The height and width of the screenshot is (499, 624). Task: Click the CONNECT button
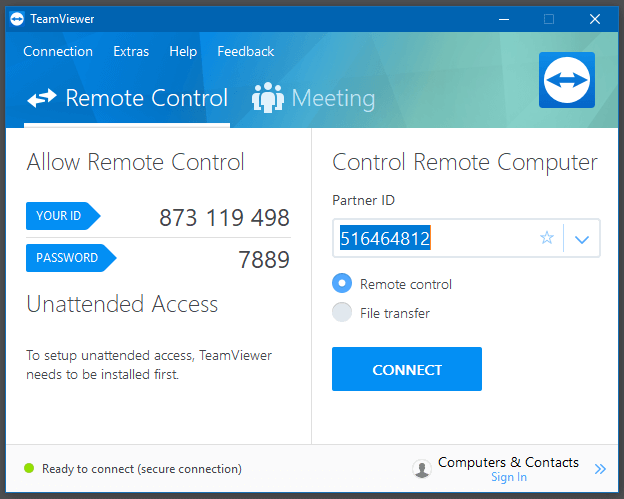pyautogui.click(x=407, y=369)
